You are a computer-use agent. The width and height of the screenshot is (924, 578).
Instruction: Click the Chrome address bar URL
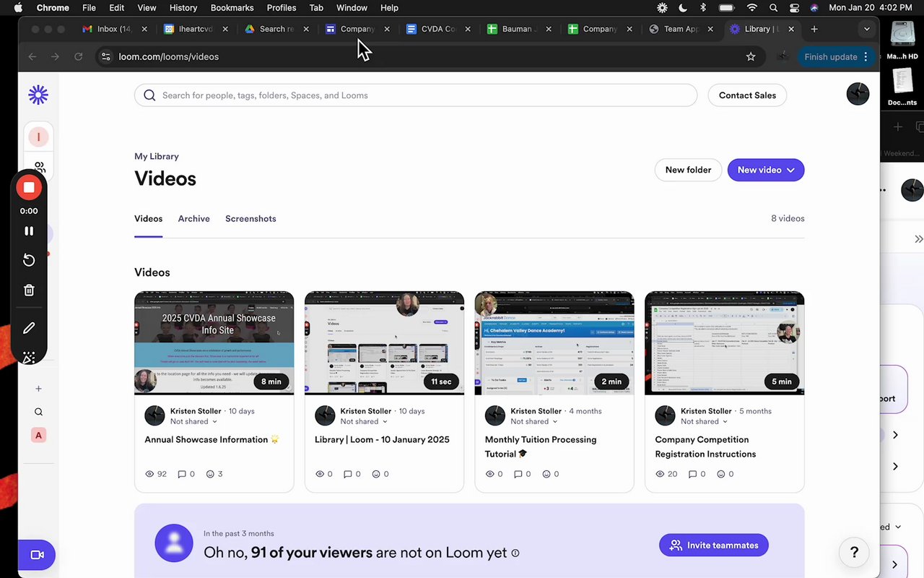click(x=169, y=56)
